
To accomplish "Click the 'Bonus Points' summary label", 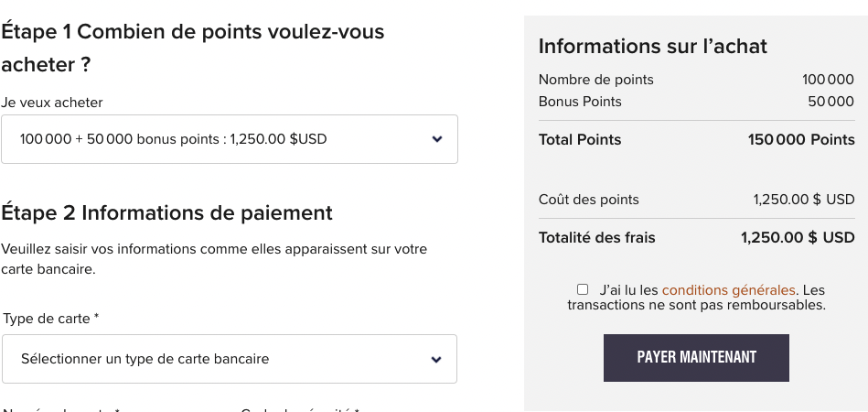I will 580,102.
